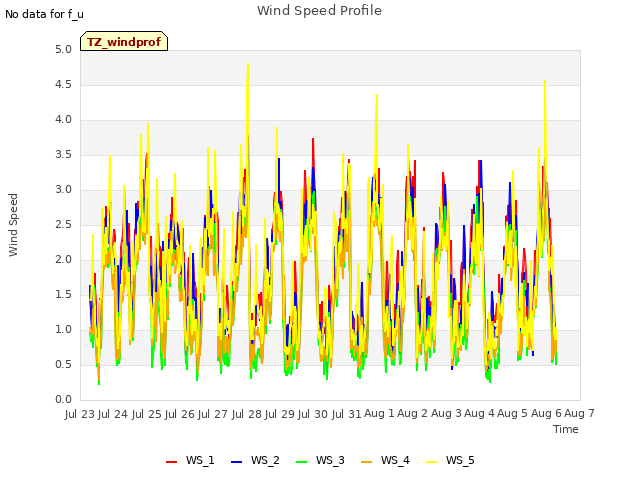Viewport: 640px width, 480px height.
Task: Click the red WS_1 legend swatch
Action: pyautogui.click(x=171, y=462)
